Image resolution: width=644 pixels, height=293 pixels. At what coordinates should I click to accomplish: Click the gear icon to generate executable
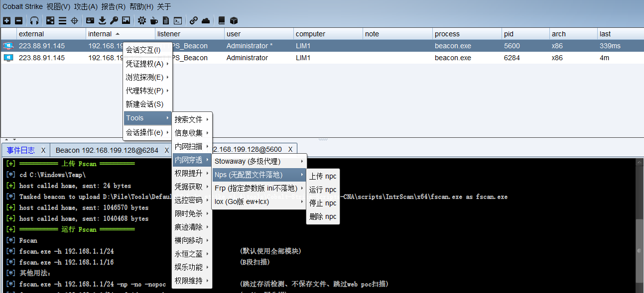(x=142, y=20)
